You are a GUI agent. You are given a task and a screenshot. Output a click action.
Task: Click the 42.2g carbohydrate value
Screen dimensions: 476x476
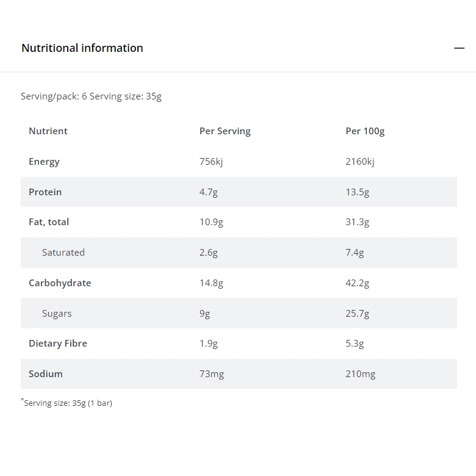(357, 283)
